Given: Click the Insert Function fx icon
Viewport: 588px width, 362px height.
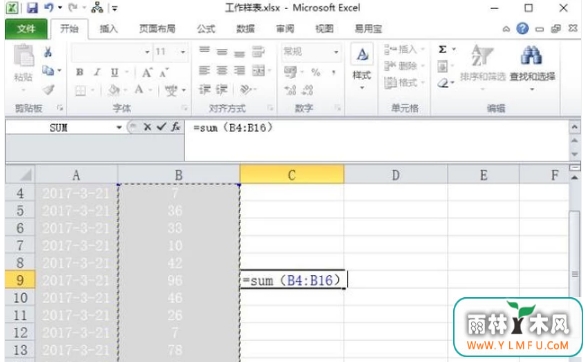Looking at the screenshot, I should tap(176, 127).
